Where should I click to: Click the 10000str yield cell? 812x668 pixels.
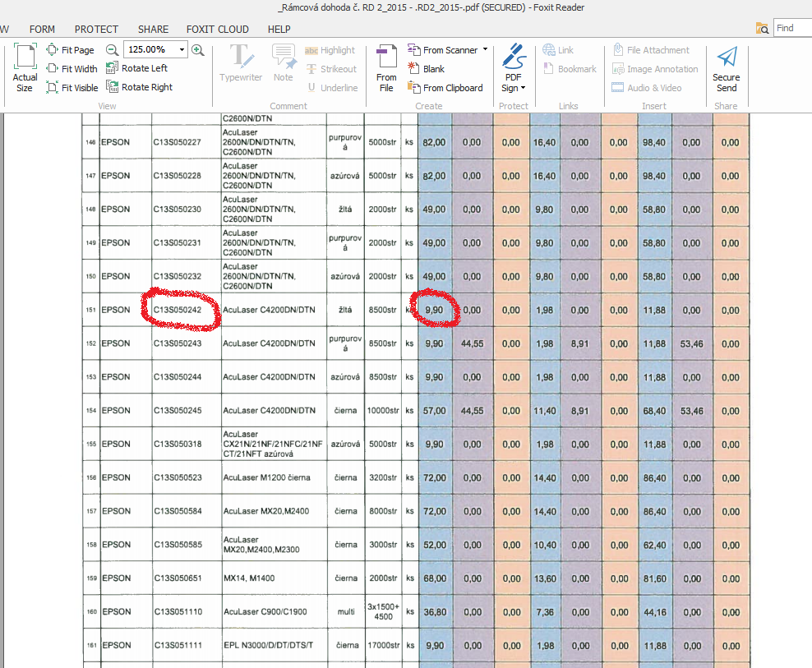tap(383, 411)
